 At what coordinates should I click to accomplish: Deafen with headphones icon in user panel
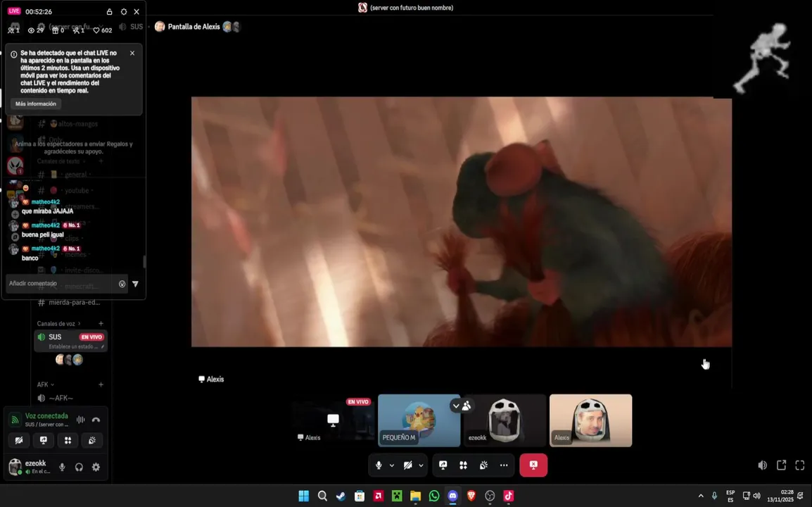[79, 467]
